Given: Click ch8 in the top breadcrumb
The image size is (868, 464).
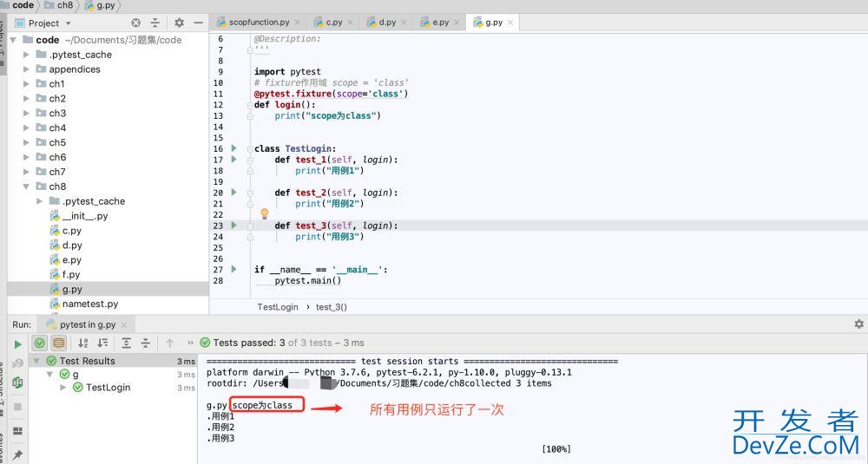Looking at the screenshot, I should coord(65,5).
